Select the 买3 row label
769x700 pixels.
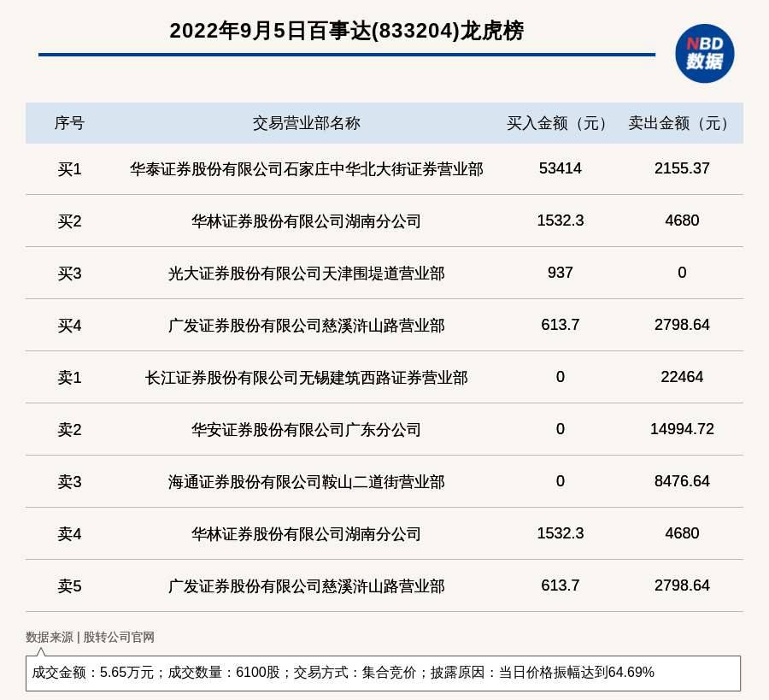[x=69, y=274]
